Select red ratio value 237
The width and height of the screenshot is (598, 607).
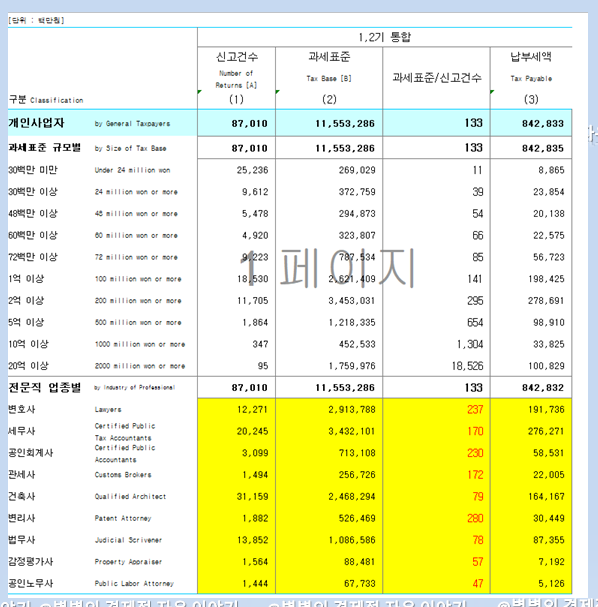click(475, 410)
